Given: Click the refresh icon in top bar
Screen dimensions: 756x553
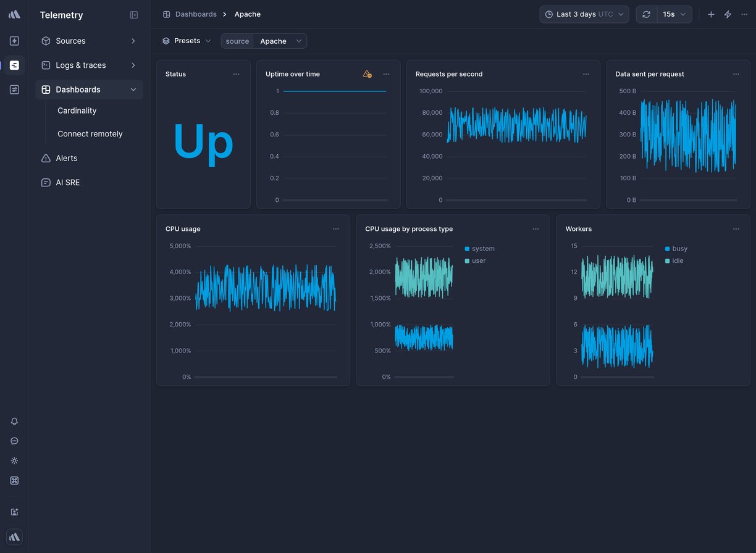Looking at the screenshot, I should coord(646,14).
